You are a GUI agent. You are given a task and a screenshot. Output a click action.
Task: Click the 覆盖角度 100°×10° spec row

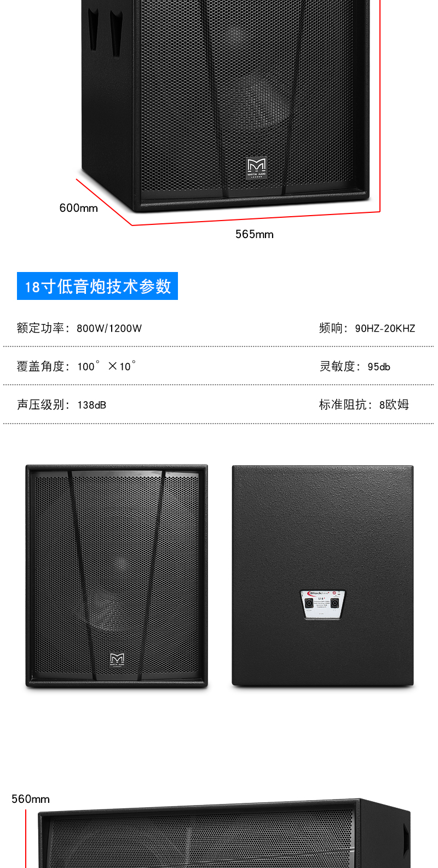coord(77,366)
